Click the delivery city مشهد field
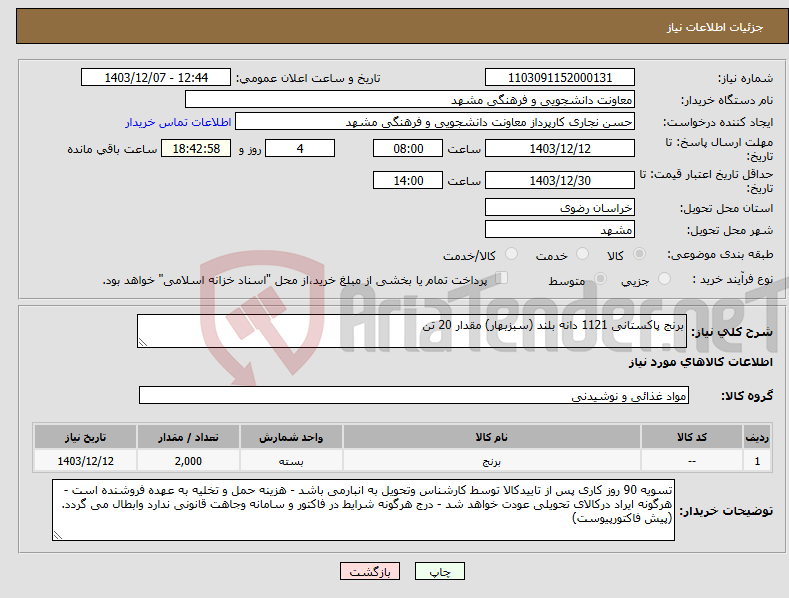789x598 pixels. pos(560,230)
